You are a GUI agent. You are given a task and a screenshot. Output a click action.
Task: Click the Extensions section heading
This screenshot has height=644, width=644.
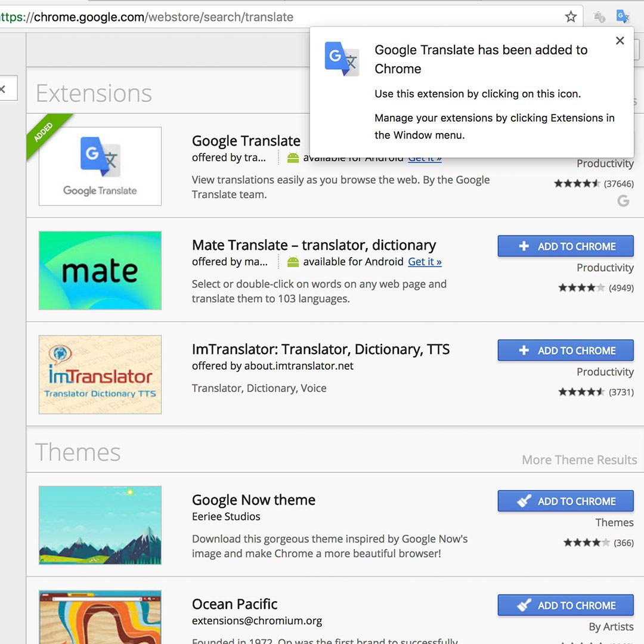[94, 93]
